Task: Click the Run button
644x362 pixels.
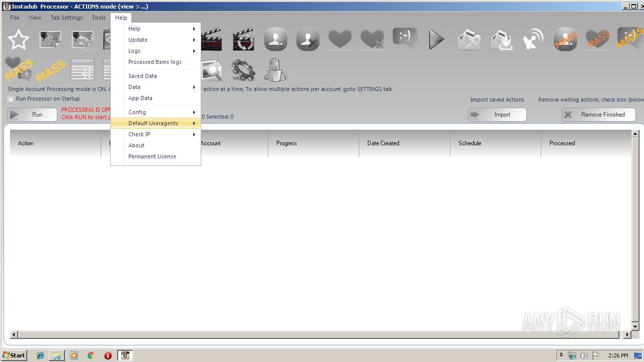Action: tap(32, 115)
